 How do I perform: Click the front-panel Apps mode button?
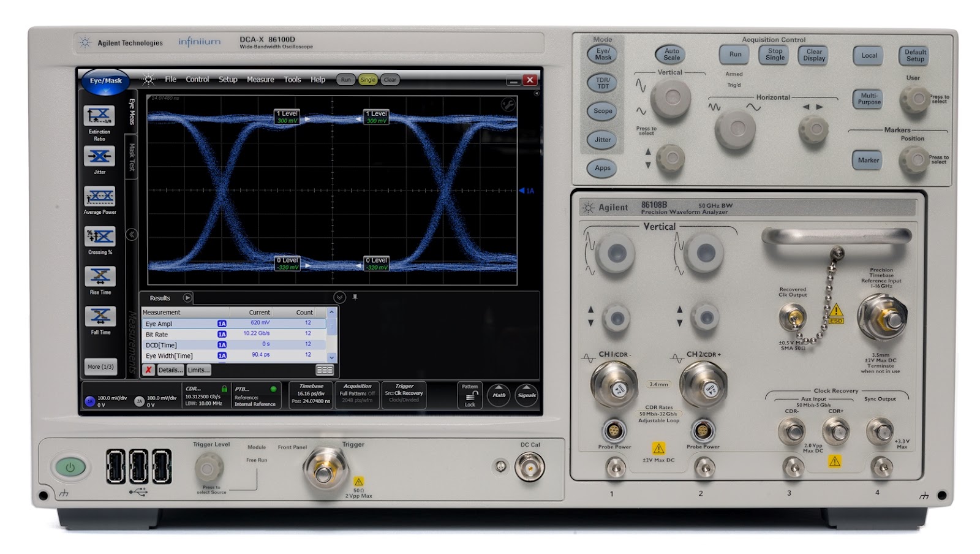click(x=603, y=168)
